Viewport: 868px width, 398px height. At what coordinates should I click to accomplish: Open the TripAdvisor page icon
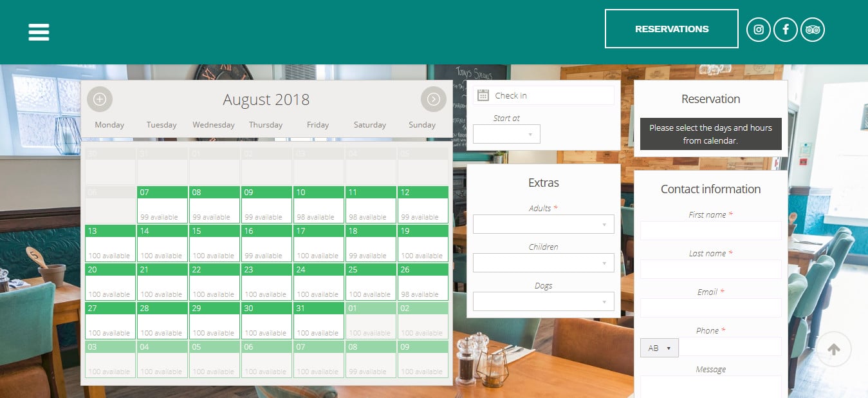pos(813,30)
